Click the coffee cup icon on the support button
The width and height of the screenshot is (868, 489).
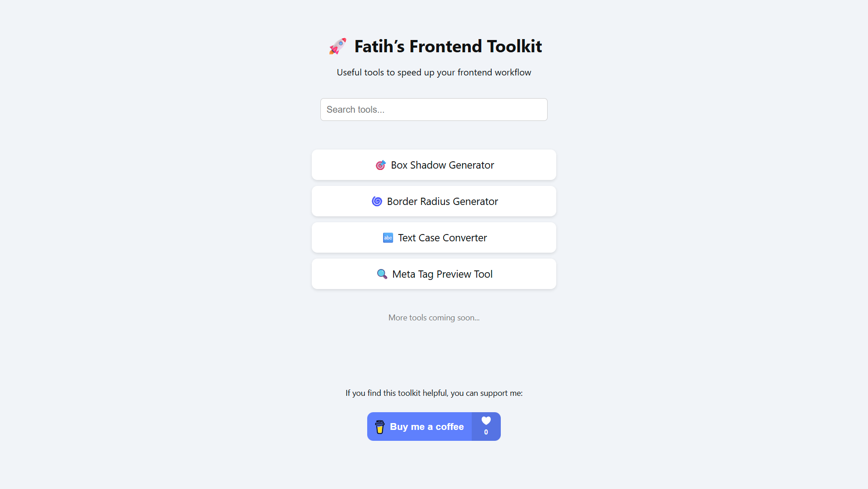pyautogui.click(x=380, y=426)
